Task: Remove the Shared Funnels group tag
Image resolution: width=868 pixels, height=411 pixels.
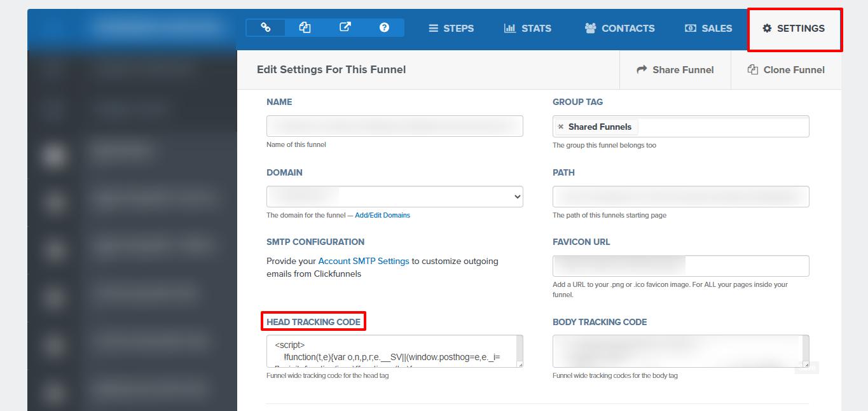Action: pyautogui.click(x=560, y=127)
